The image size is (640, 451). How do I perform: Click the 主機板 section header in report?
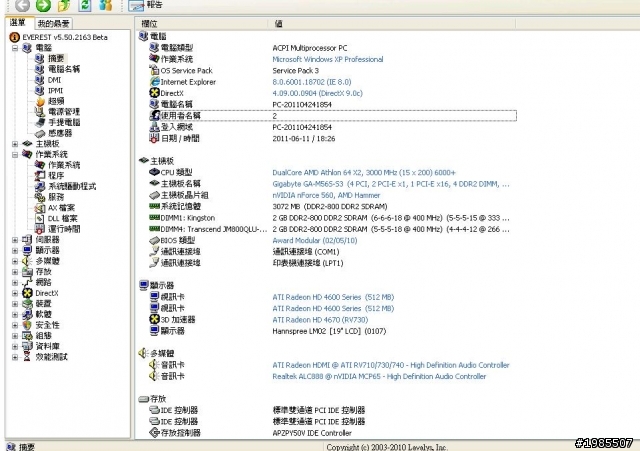coord(157,161)
